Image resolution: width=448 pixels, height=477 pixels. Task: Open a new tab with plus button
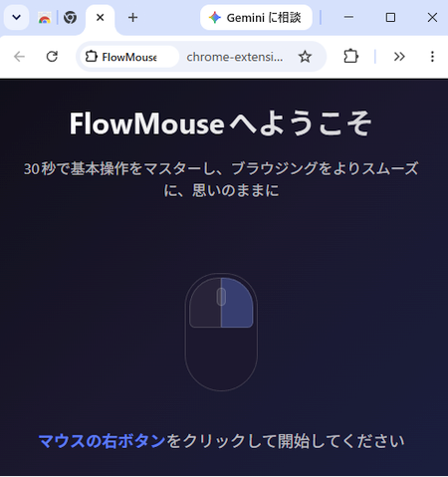132,18
